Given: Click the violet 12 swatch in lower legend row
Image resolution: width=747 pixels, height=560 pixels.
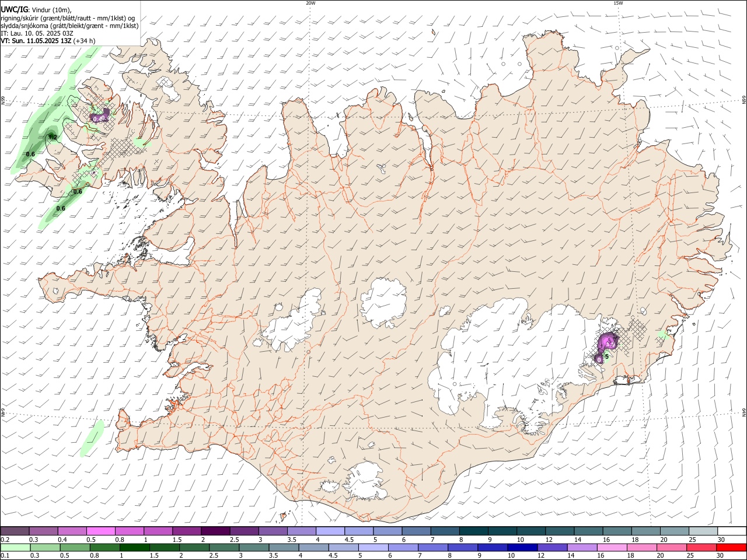Looking at the screenshot, I should click(551, 548).
